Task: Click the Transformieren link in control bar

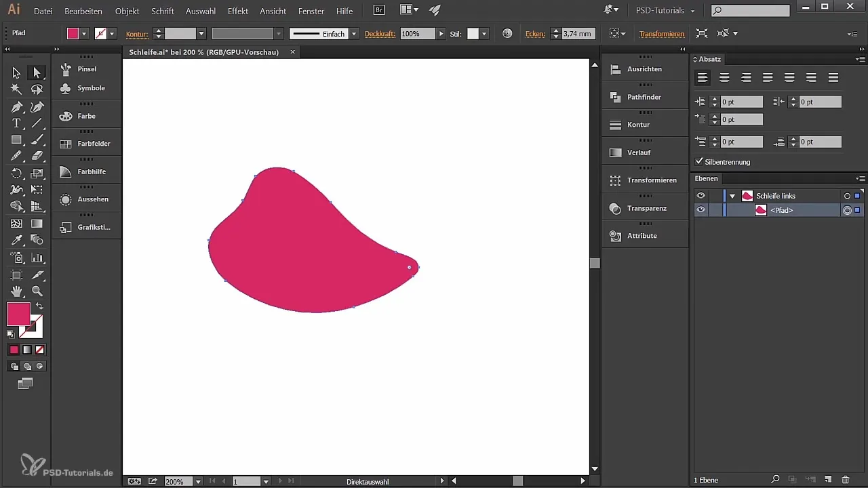Action: coord(662,33)
